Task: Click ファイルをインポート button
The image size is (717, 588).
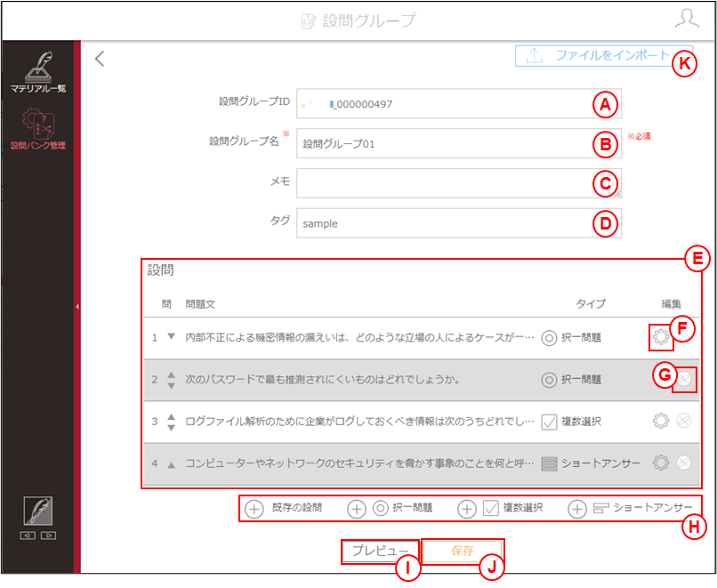Action: 604,56
